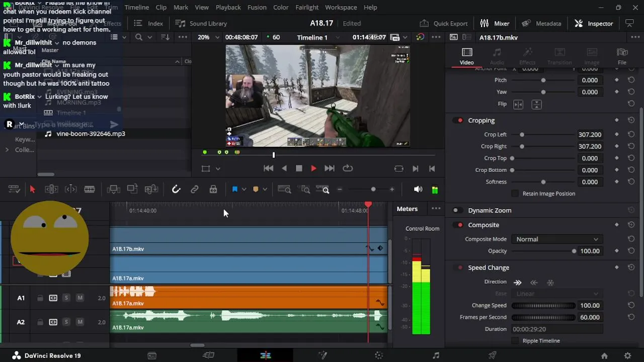The image size is (644, 362).
Task: Zoom out timeline with minus button
Action: tap(340, 190)
